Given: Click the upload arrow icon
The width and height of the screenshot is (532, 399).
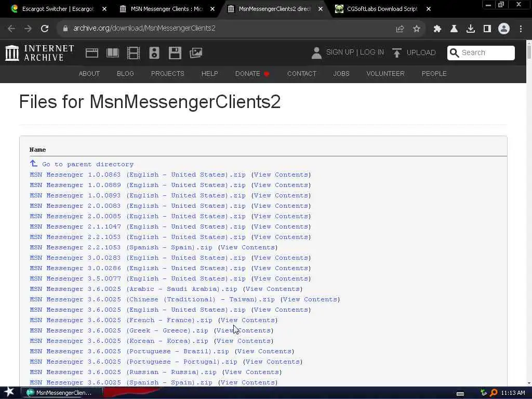Looking at the screenshot, I should (x=396, y=53).
